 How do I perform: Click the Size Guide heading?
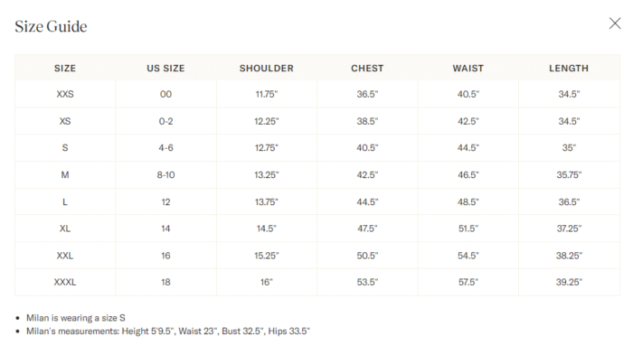click(x=51, y=26)
